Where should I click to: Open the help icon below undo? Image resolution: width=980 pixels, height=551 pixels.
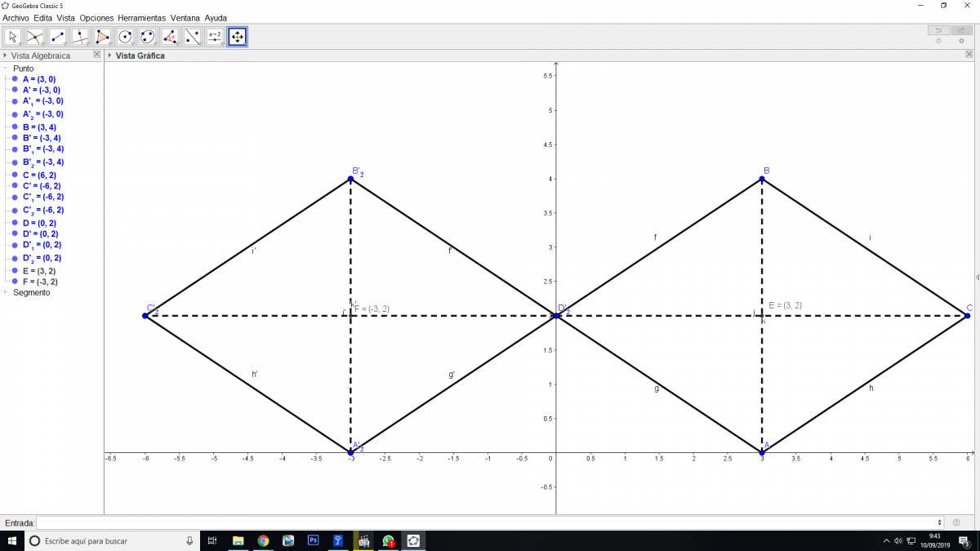pyautogui.click(x=938, y=41)
